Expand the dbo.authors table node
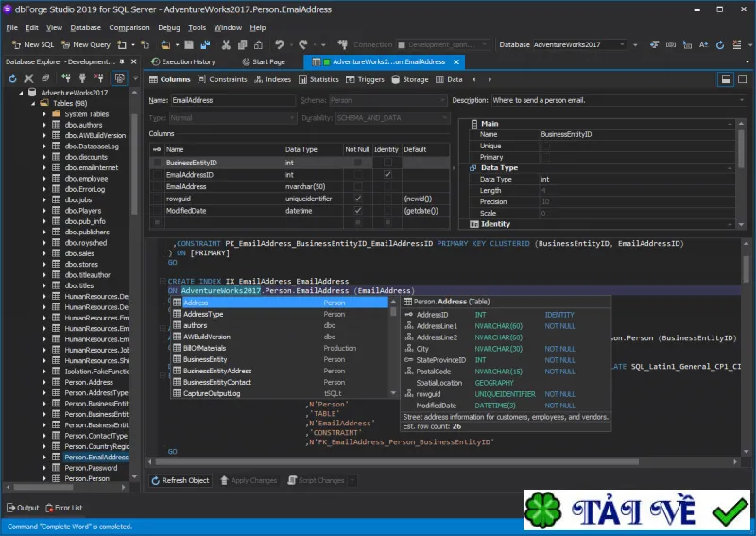The height and width of the screenshot is (536, 756). pos(44,125)
